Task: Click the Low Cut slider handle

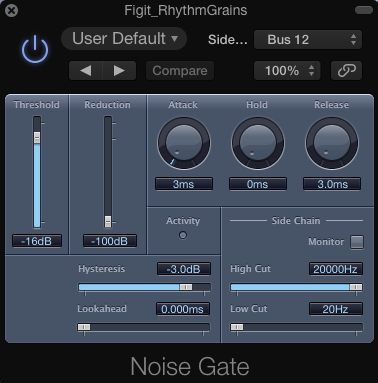Action: [x=237, y=327]
